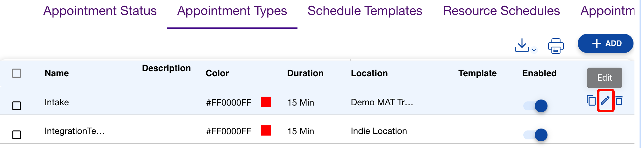Screen dimensions: 644x148
Task: Disable the Intake enabled toggle
Action: click(536, 106)
